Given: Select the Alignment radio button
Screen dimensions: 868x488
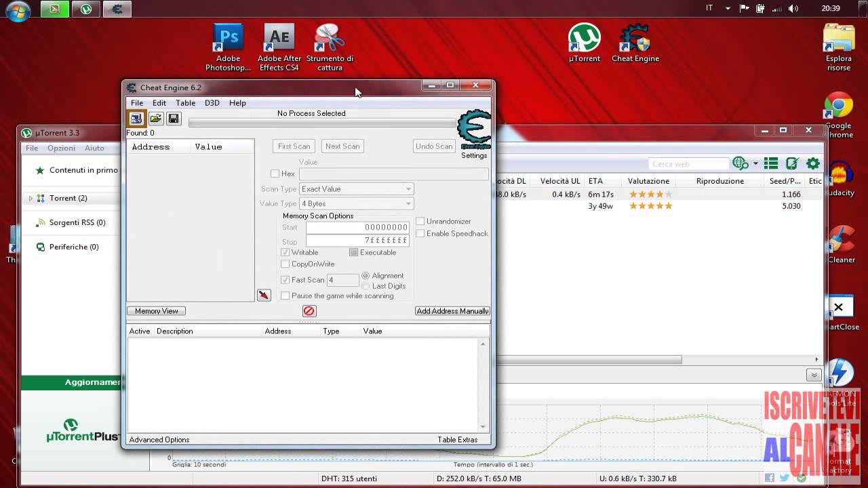Looking at the screenshot, I should pos(366,276).
